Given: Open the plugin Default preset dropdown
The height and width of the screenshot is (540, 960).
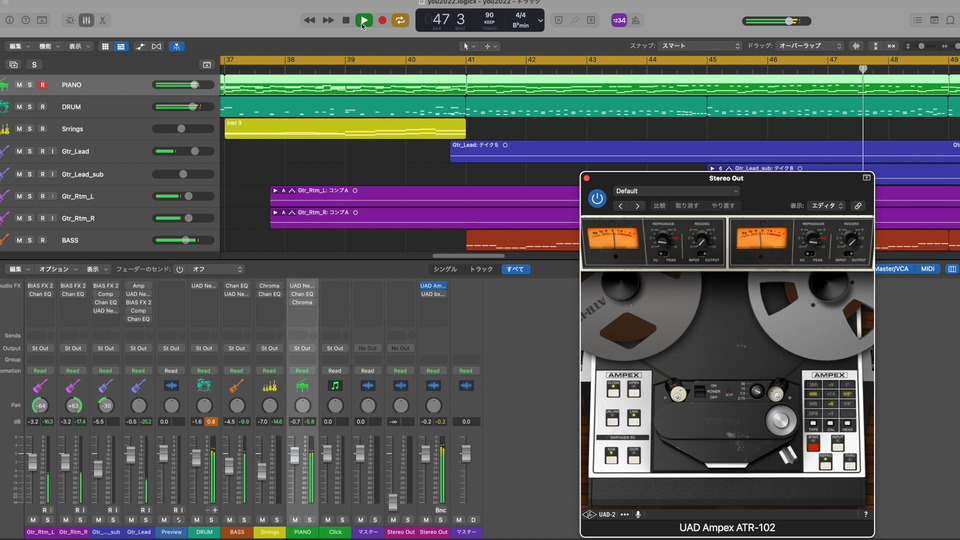Looking at the screenshot, I should point(676,191).
